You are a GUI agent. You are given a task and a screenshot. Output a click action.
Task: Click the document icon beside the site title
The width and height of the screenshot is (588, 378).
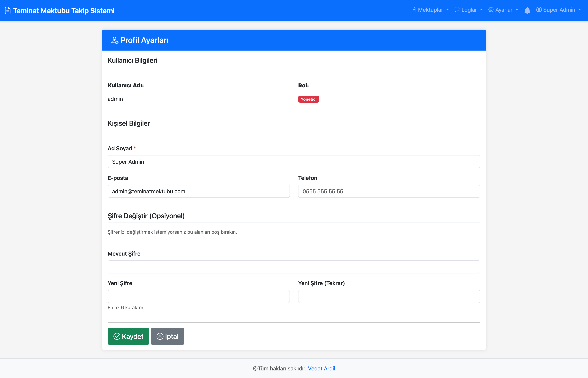tap(8, 11)
